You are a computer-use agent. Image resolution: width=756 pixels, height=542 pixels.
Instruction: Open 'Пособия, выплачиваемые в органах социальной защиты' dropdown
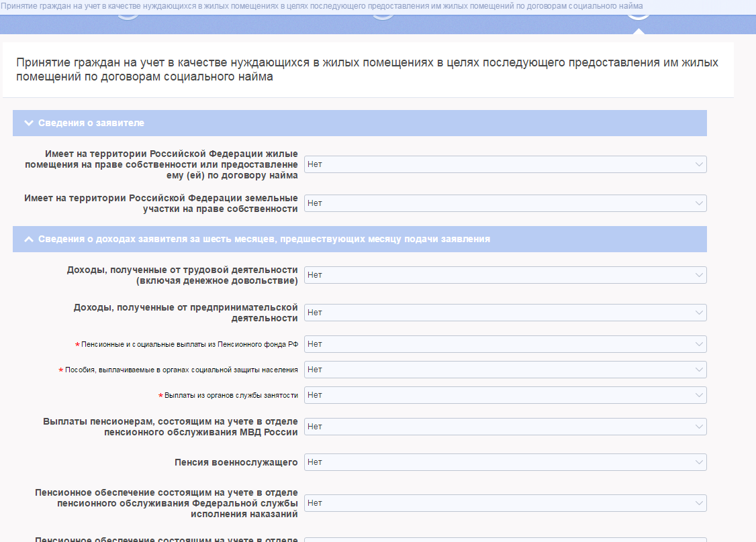coord(505,370)
